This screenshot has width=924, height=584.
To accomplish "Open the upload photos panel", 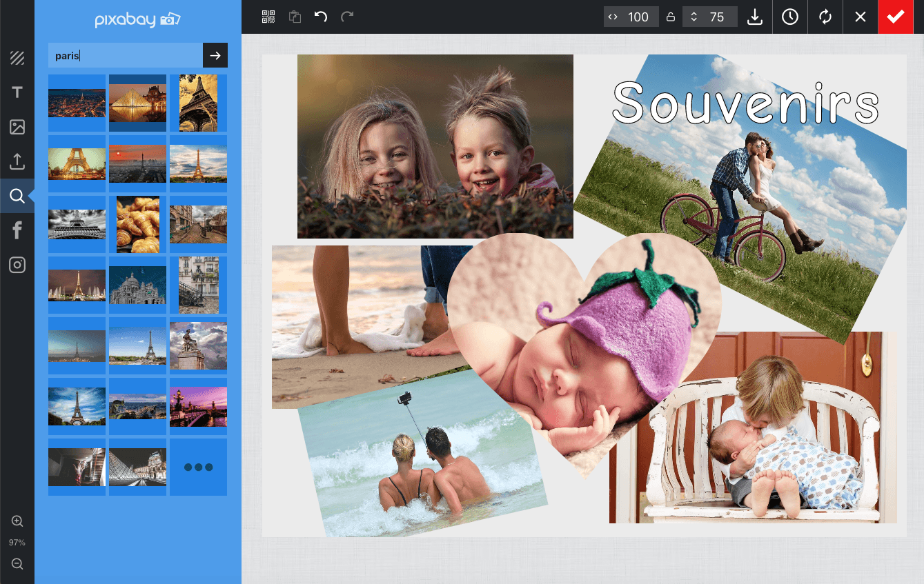I will click(x=17, y=161).
